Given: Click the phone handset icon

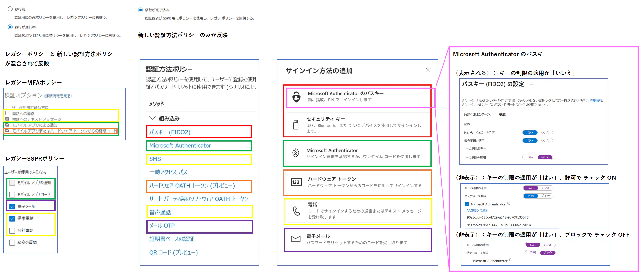Looking at the screenshot, I should [296, 211].
